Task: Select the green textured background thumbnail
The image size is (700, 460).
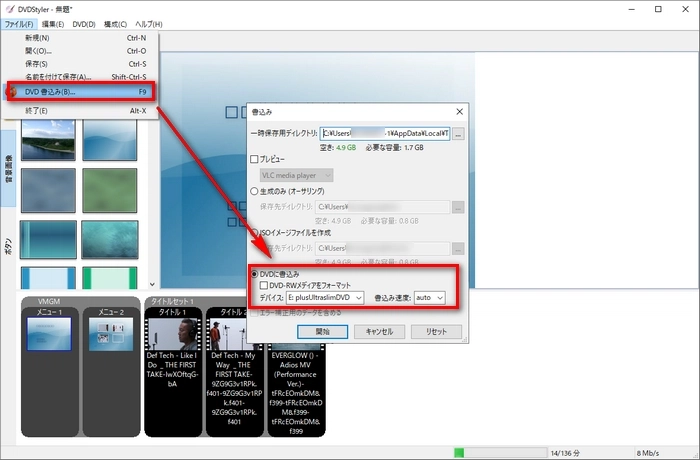Action: [110, 188]
